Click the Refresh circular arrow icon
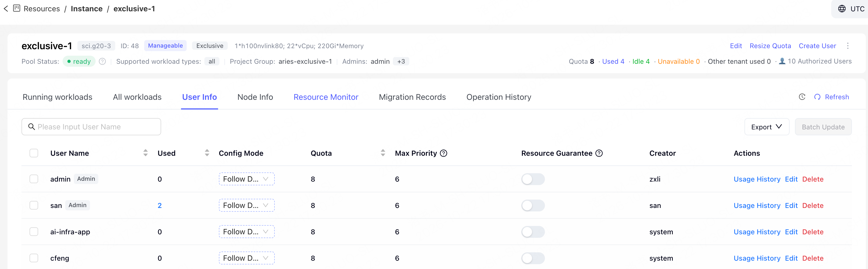The image size is (868, 269). 817,97
